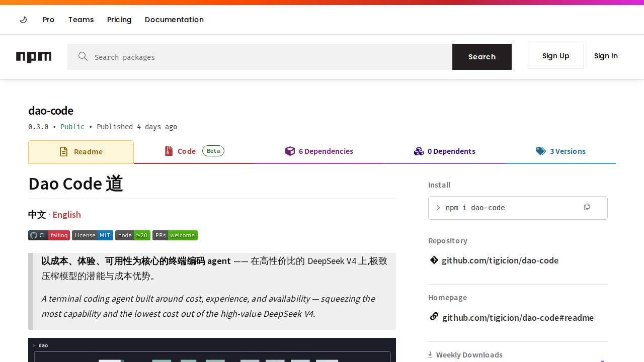Open the Pro menu link
The image size is (644, 362).
coord(48,20)
